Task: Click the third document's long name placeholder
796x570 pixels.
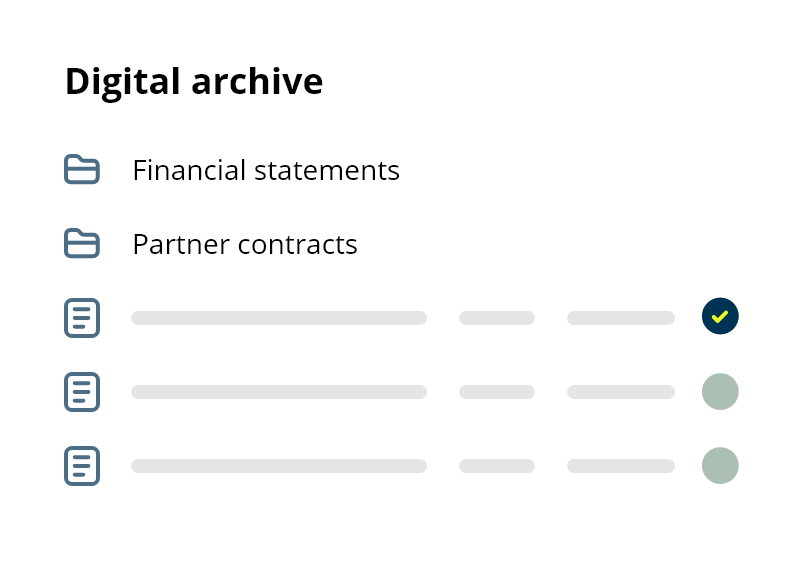Action: click(279, 466)
